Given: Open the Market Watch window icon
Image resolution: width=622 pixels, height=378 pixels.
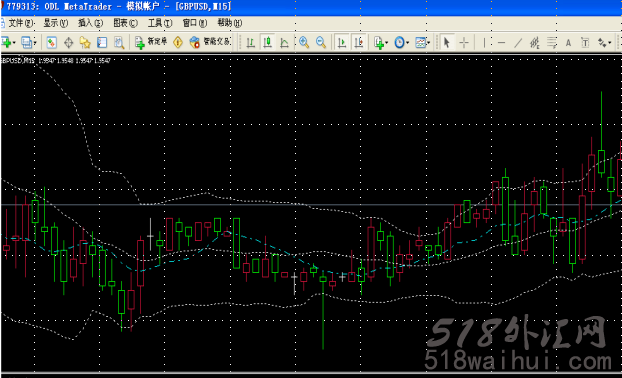Looking at the screenshot, I should pyautogui.click(x=52, y=42).
